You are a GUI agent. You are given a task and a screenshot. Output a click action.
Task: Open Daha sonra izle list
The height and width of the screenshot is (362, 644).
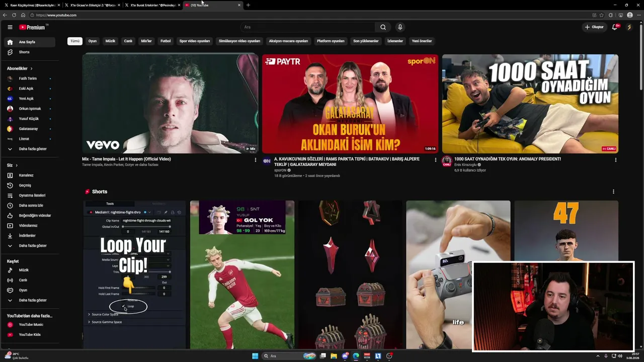click(x=31, y=205)
